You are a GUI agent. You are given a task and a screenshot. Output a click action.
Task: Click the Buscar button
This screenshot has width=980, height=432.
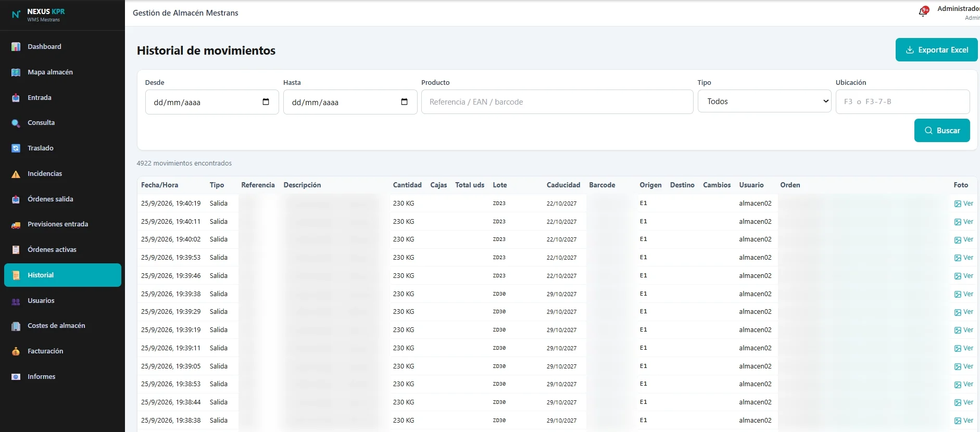[942, 131]
